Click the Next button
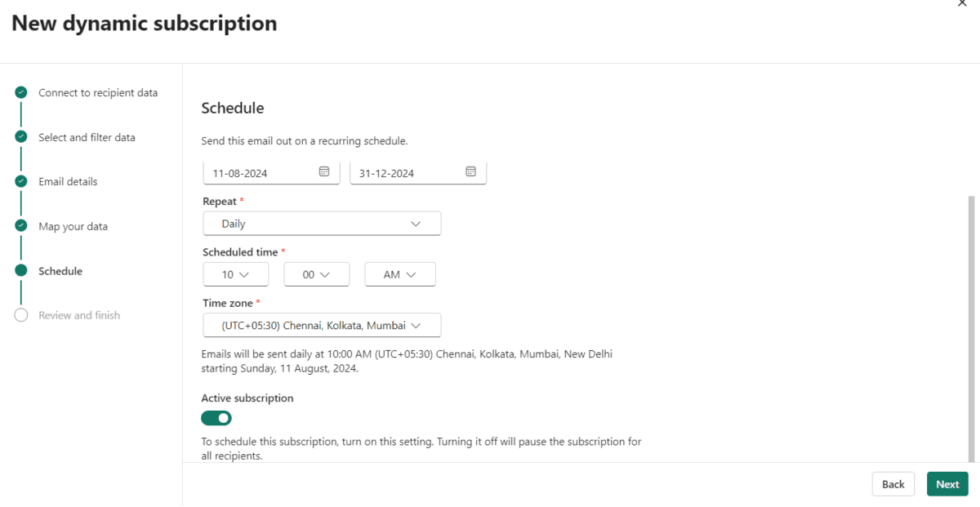The image size is (980, 507). coord(947,483)
